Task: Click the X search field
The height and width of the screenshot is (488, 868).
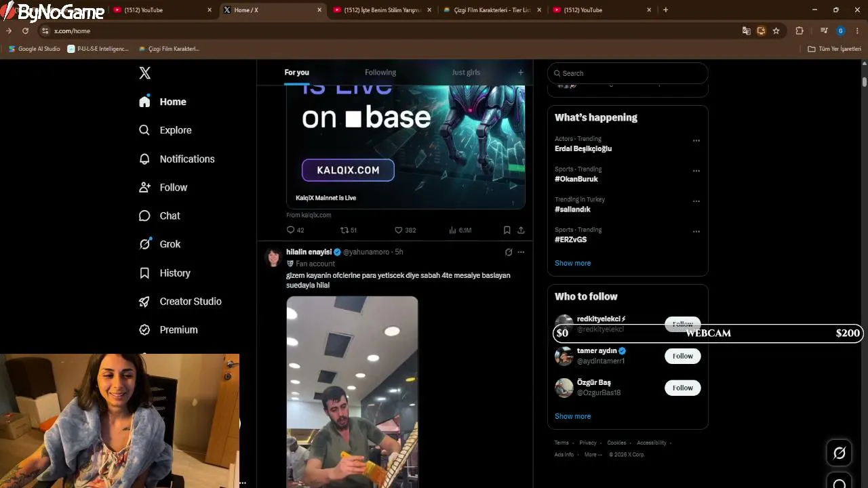Action: (627, 73)
